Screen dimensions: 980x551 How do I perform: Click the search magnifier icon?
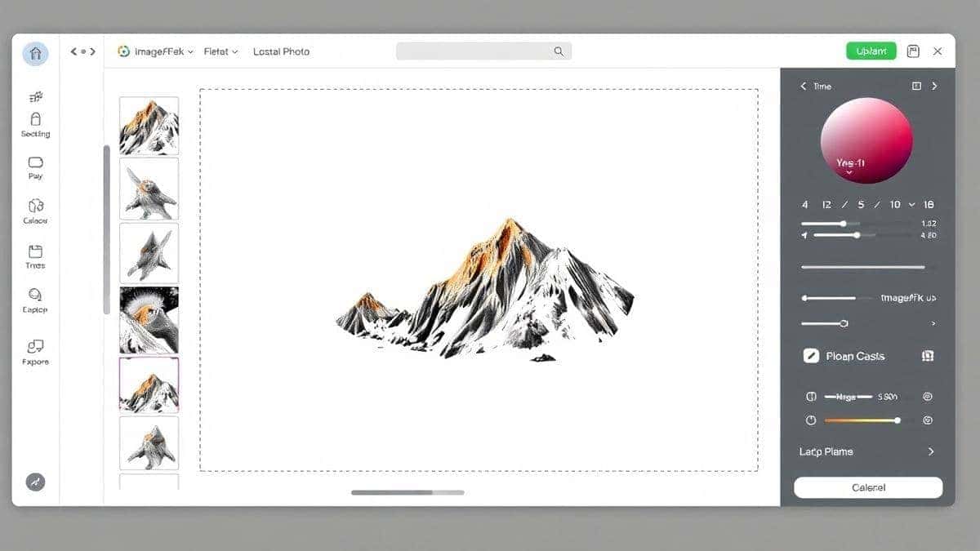click(559, 51)
